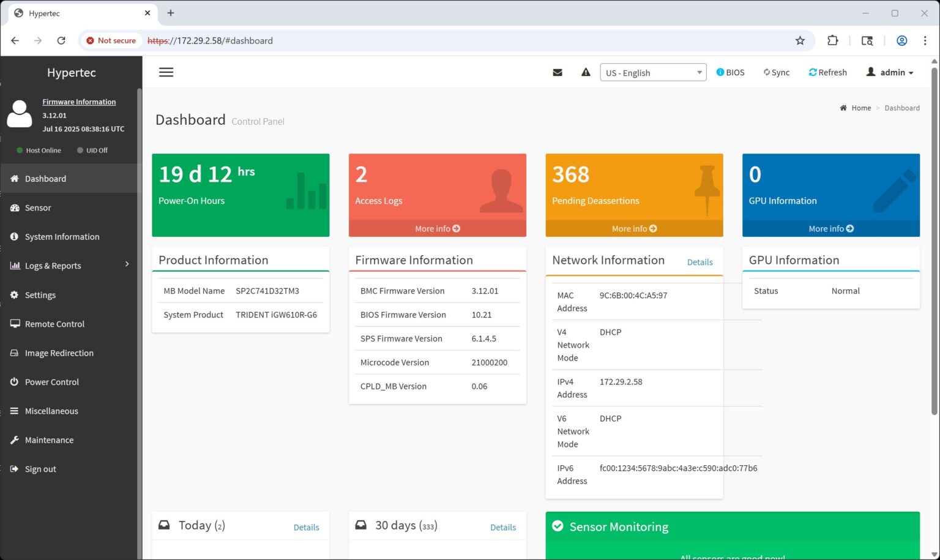
Task: Click the warning triangle alerts icon
Action: [586, 72]
